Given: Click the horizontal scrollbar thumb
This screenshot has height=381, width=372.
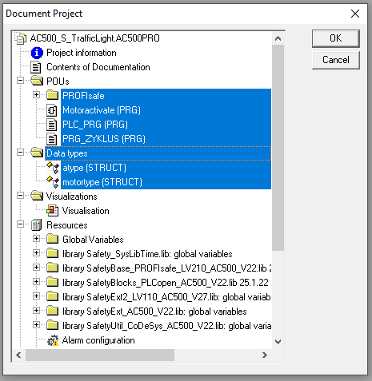Looking at the screenshot, I should (x=100, y=355).
